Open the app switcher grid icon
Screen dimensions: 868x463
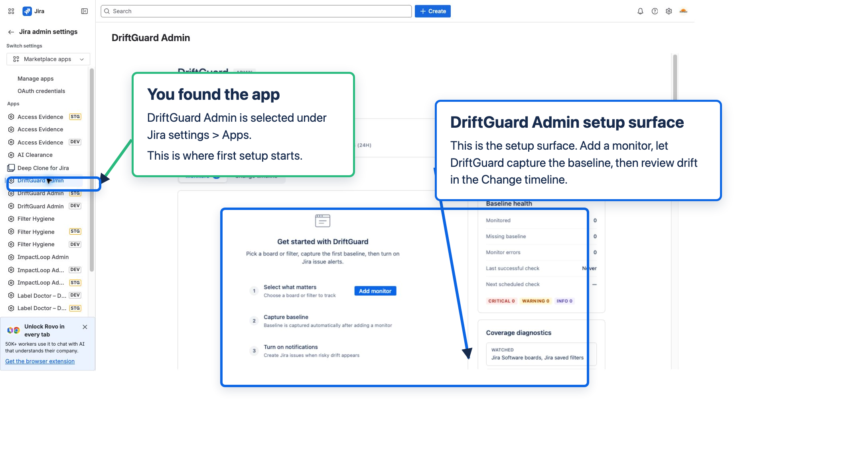(x=11, y=11)
